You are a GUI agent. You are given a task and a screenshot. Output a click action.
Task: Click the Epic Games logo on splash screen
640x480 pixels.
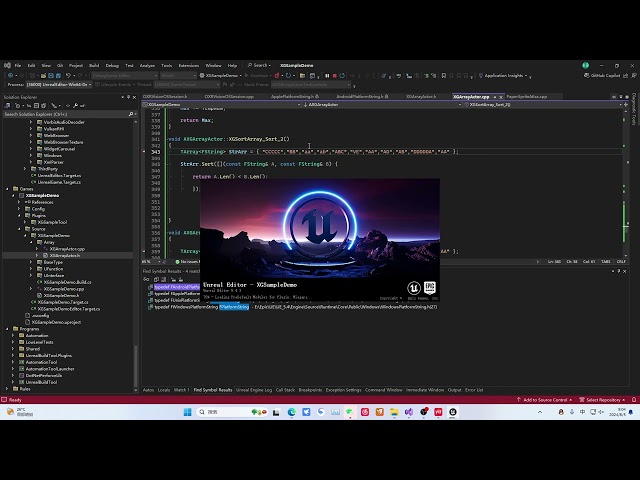pos(429,288)
